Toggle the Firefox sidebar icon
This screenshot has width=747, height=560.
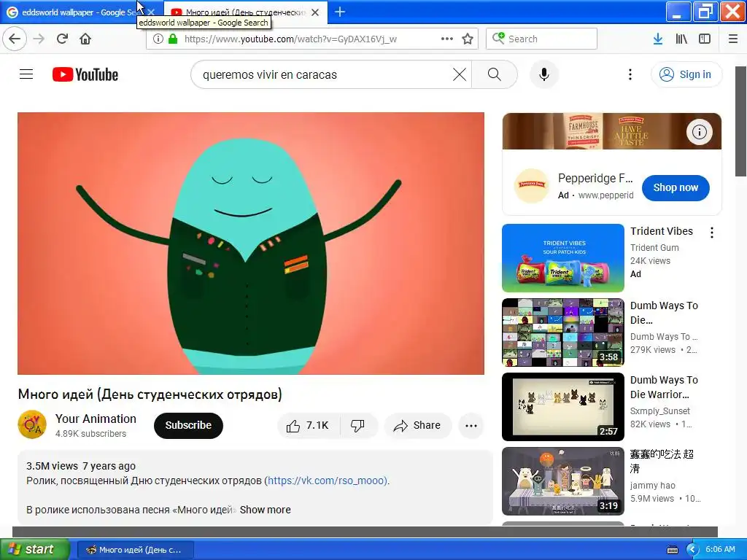tap(705, 39)
